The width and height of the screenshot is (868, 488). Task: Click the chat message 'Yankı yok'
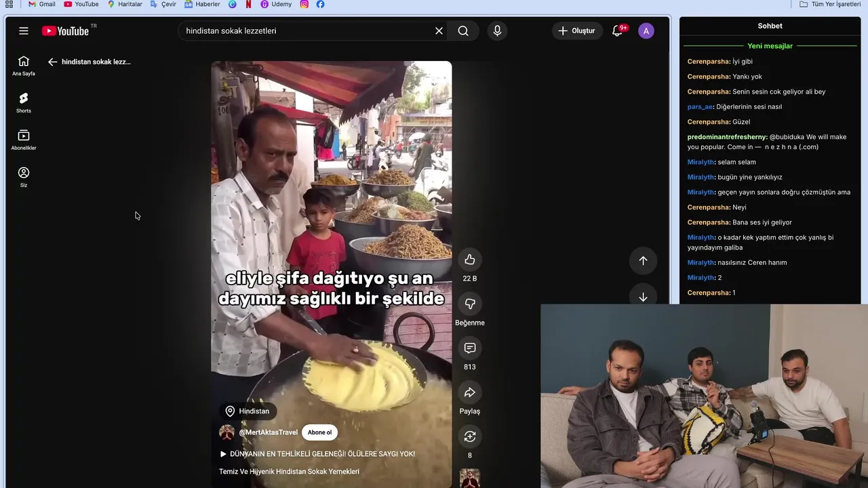(x=747, y=77)
